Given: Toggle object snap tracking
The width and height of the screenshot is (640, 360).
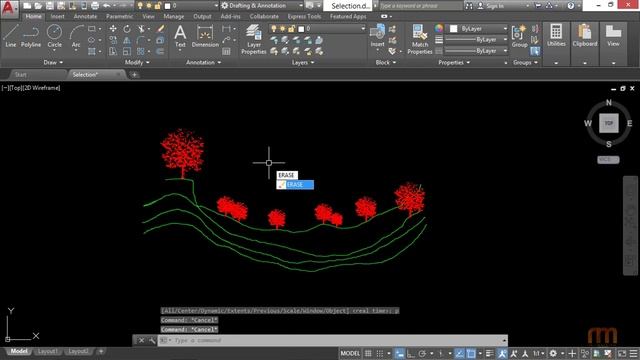Looking at the screenshot, I should [460, 353].
